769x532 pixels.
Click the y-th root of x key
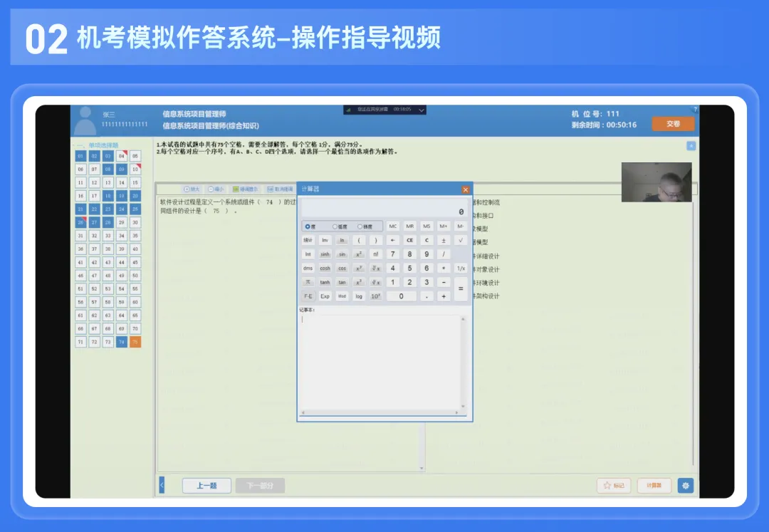coord(376,268)
